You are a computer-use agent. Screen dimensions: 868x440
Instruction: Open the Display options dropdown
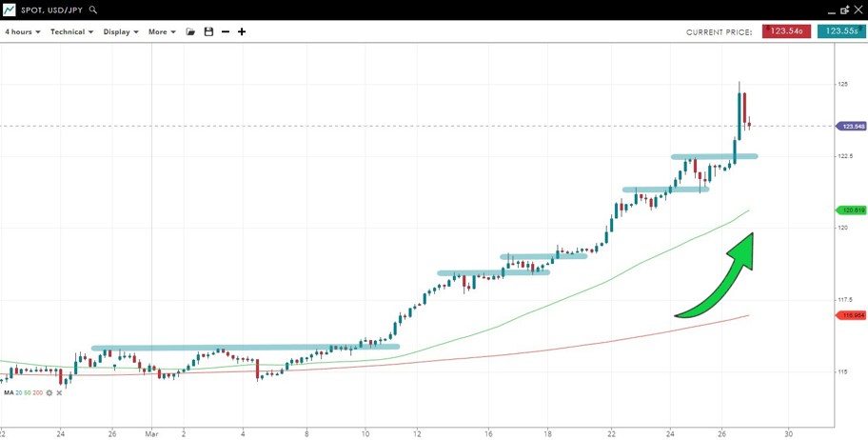point(121,31)
